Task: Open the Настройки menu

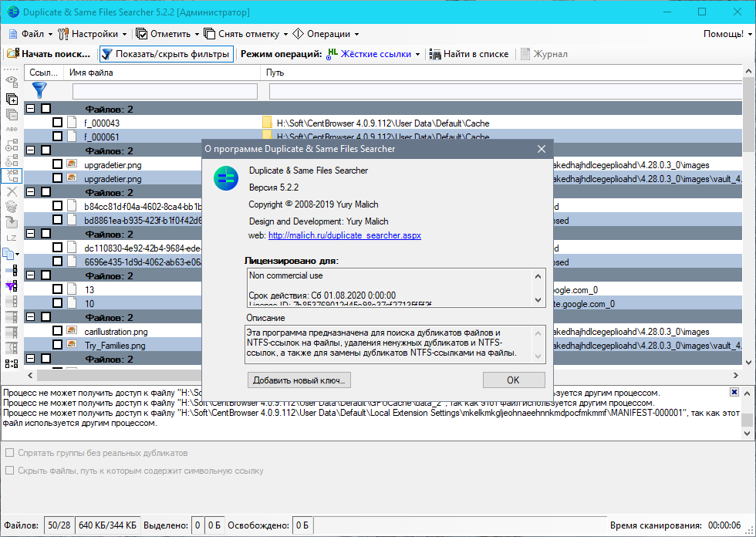Action: [x=92, y=34]
